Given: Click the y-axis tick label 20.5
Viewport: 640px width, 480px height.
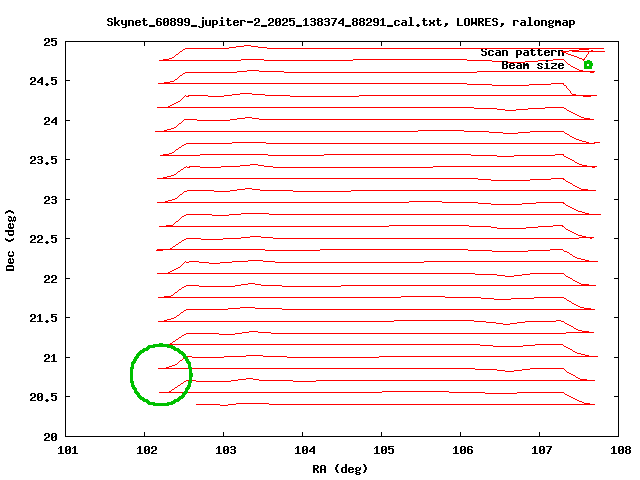Looking at the screenshot, I should click(x=44, y=397).
